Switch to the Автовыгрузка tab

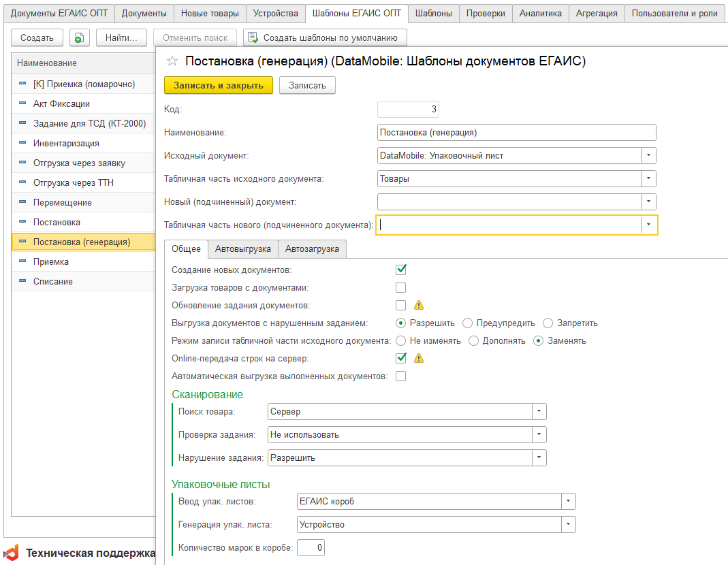243,249
